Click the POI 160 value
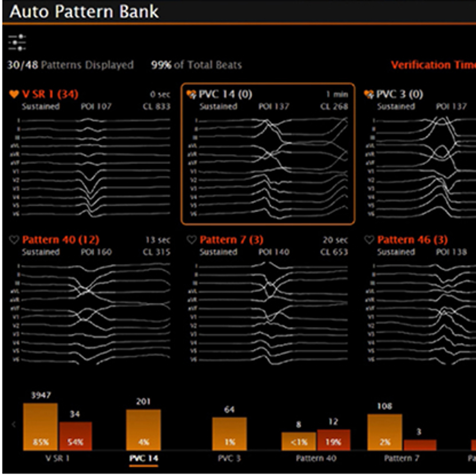The height and width of the screenshot is (476, 476). pyautogui.click(x=96, y=252)
